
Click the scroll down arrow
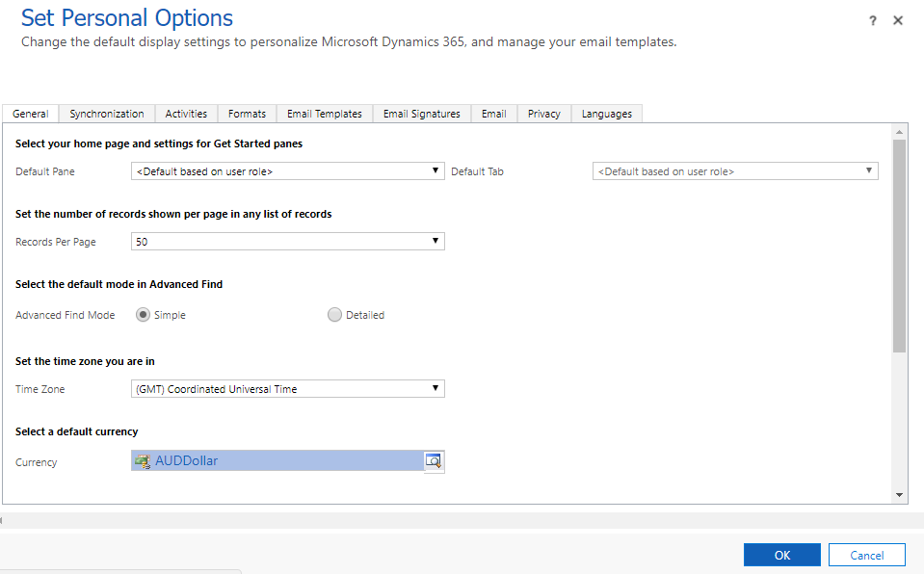pos(899,495)
